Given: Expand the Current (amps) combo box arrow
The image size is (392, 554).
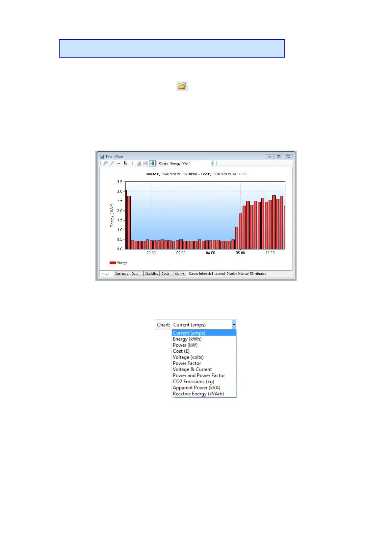Looking at the screenshot, I should [234, 325].
